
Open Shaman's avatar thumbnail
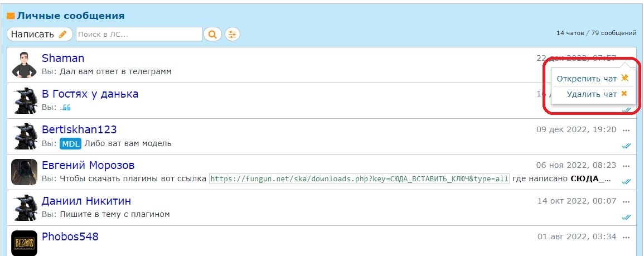(x=24, y=65)
